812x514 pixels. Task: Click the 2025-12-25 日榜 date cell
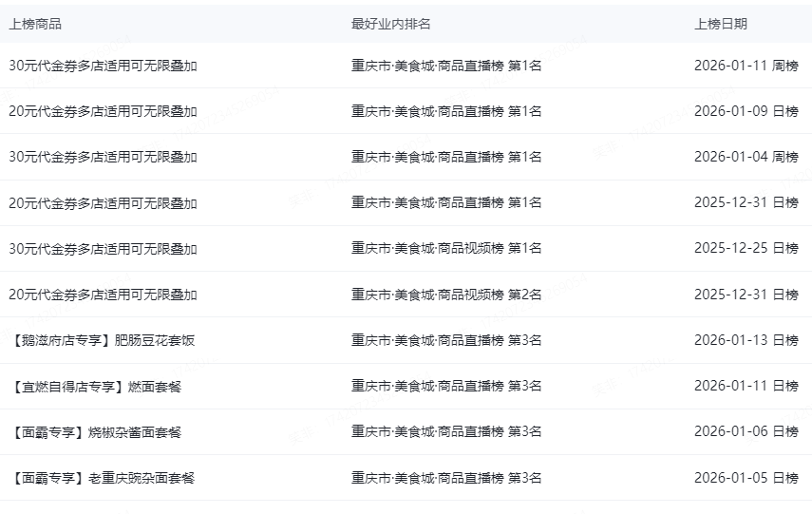pyautogui.click(x=746, y=248)
